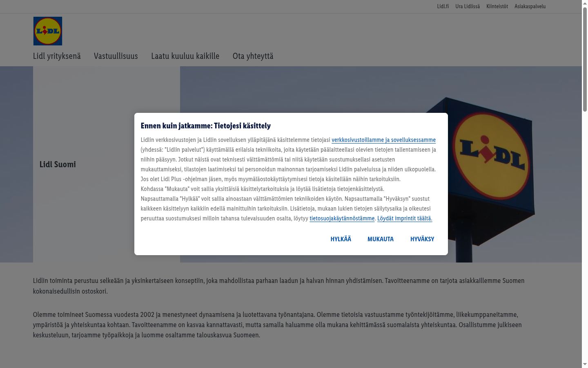This screenshot has width=588, height=368.
Task: Click the dialog title 'Ennen kuin jatkamme: Tietojesi käsittely'
Action: (205, 126)
